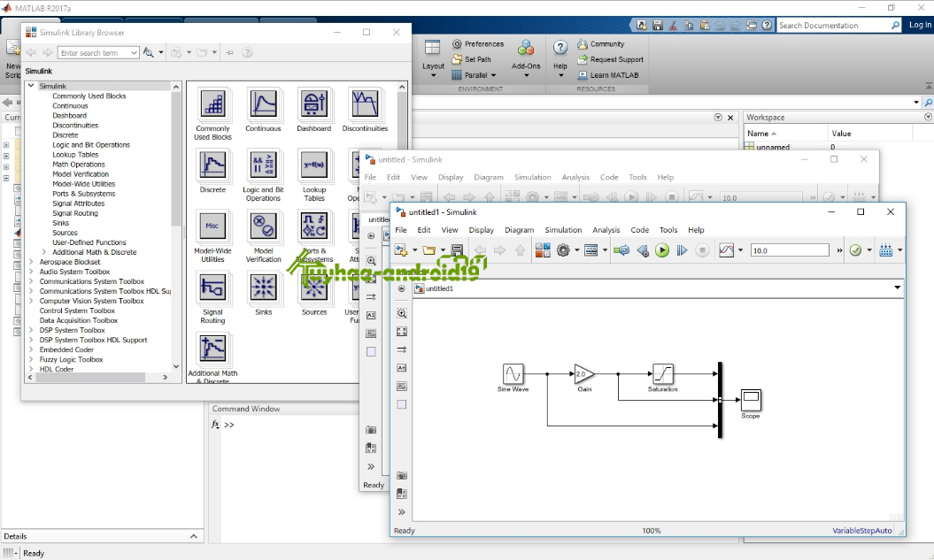Image resolution: width=934 pixels, height=560 pixels.
Task: Expand the DSP System Toolbox tree node
Action: 31,330
